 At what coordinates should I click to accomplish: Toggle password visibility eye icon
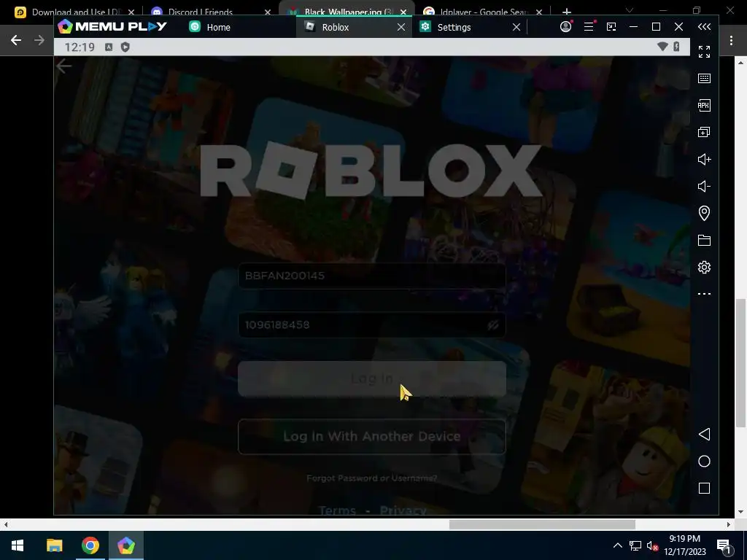493,324
